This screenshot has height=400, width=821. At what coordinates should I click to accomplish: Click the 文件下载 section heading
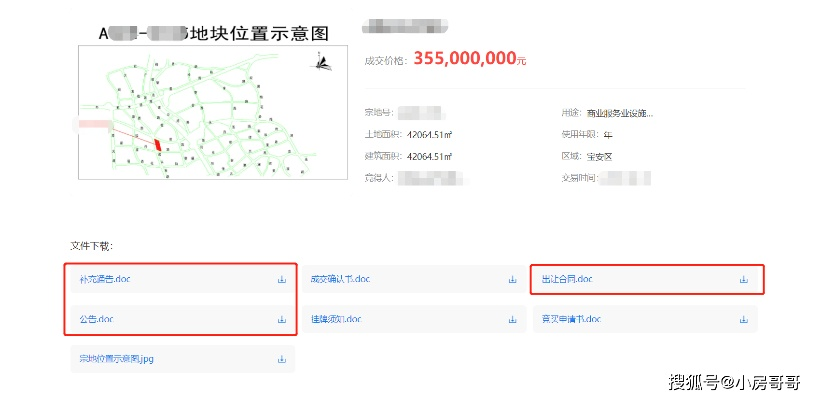[92, 246]
